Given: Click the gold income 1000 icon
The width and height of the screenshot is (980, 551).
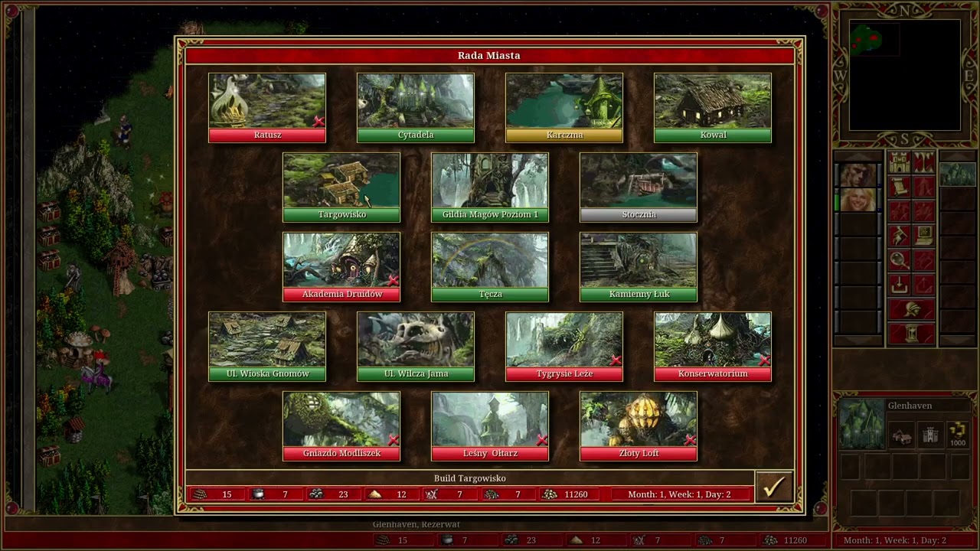Looking at the screenshot, I should click(x=958, y=435).
